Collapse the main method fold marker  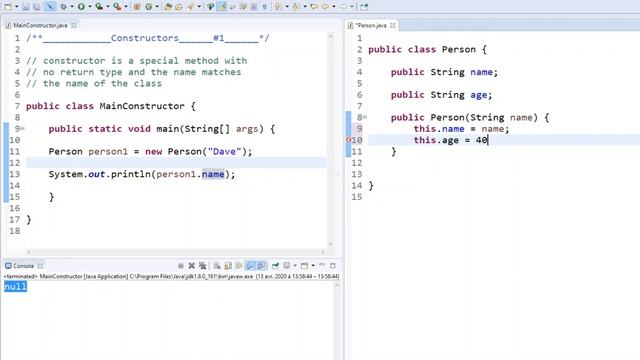pos(23,129)
